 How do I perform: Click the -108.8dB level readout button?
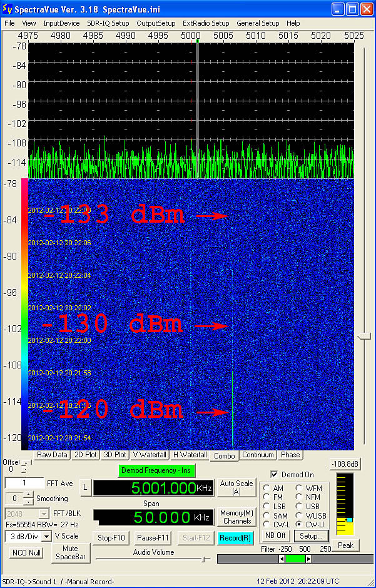pyautogui.click(x=345, y=464)
